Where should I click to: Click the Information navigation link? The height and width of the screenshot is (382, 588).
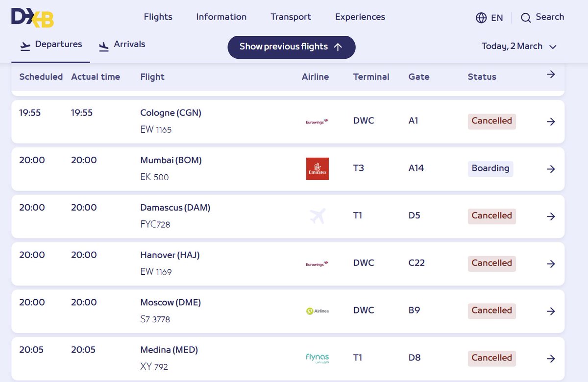coord(221,17)
